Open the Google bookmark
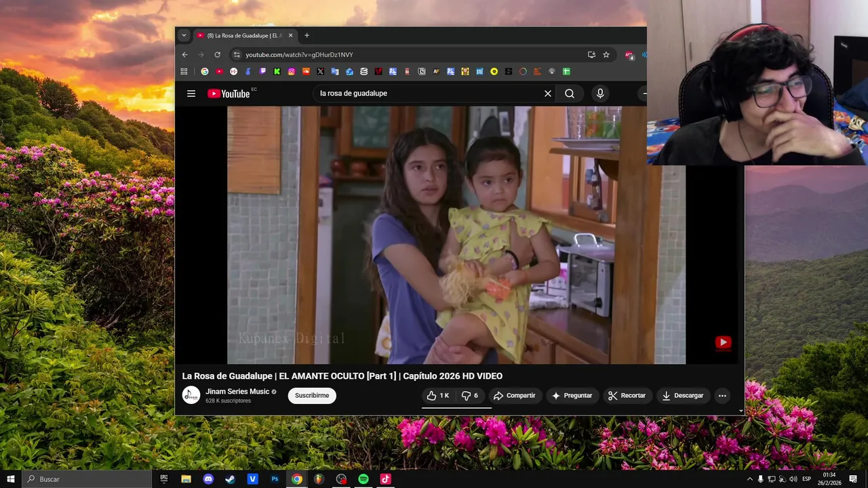 pyautogui.click(x=205, y=71)
